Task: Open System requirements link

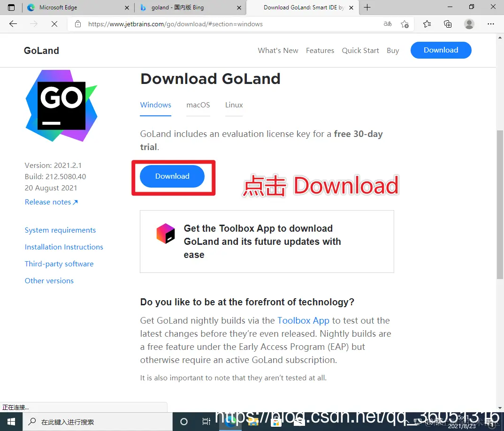Action: tap(60, 230)
